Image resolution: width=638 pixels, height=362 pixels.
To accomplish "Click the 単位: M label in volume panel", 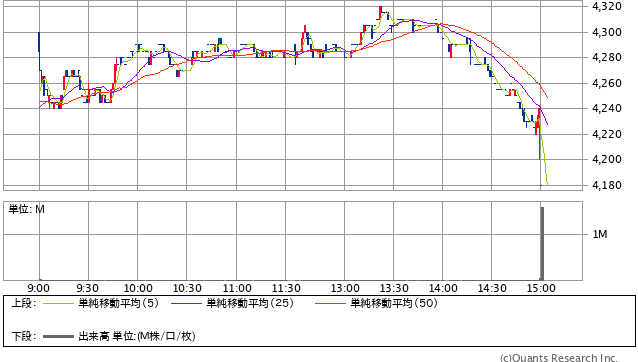I will tap(26, 209).
